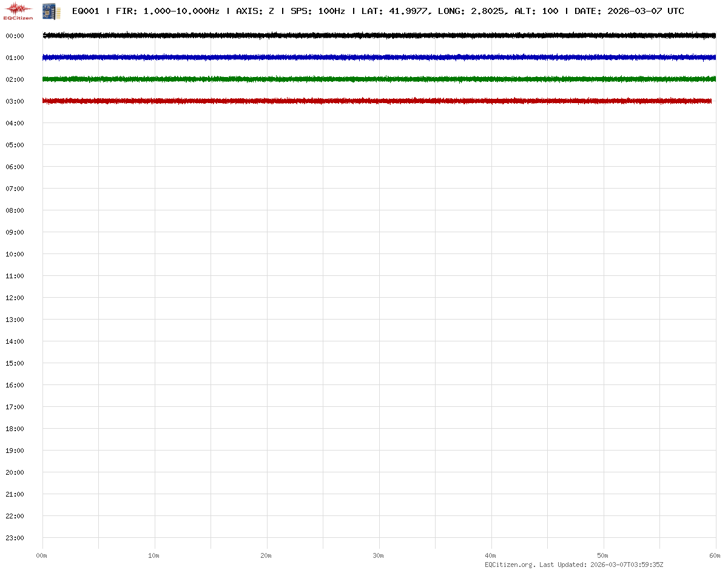Click the 30m minute axis label
Image resolution: width=728 pixels, height=570 pixels.
379,555
